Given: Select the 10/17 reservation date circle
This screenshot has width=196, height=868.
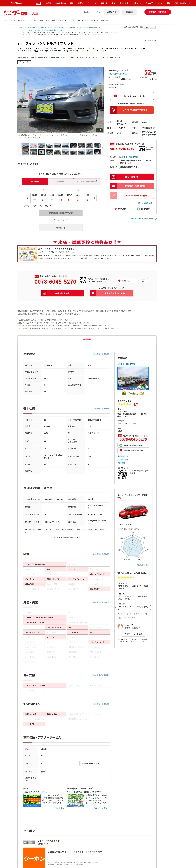Looking at the screenshot, I should [69, 200].
